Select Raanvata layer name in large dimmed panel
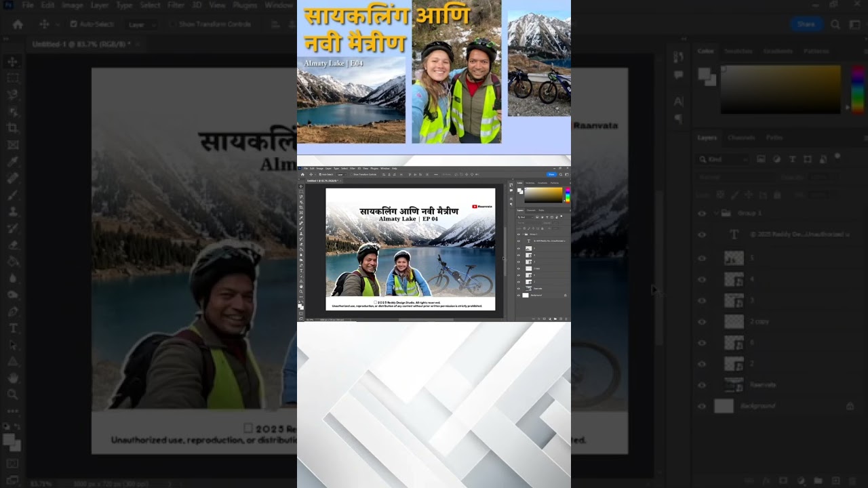The height and width of the screenshot is (488, 868). pyautogui.click(x=763, y=384)
